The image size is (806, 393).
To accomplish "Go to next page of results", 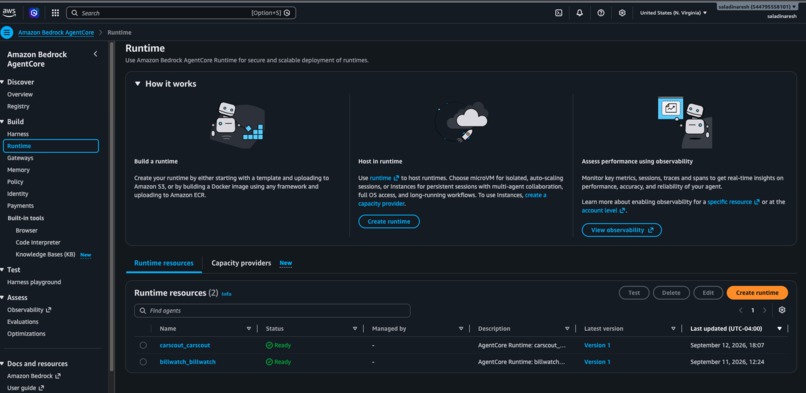I will click(x=765, y=310).
